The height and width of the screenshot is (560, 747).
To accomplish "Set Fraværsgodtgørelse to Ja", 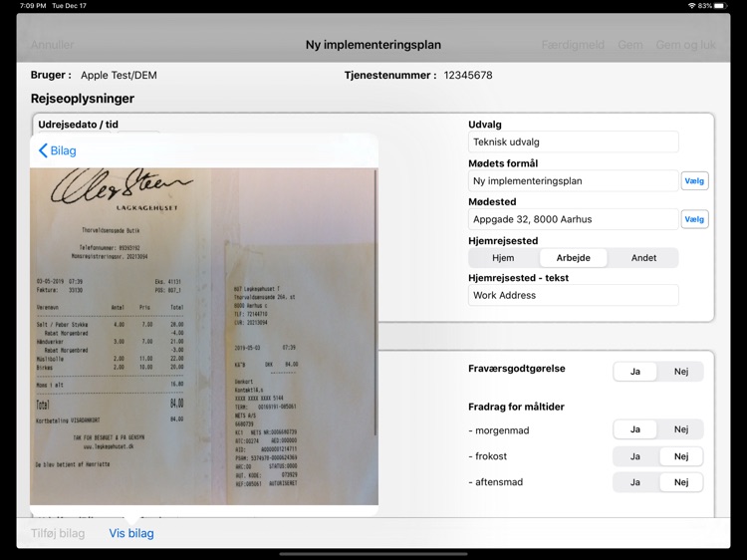I will point(635,372).
